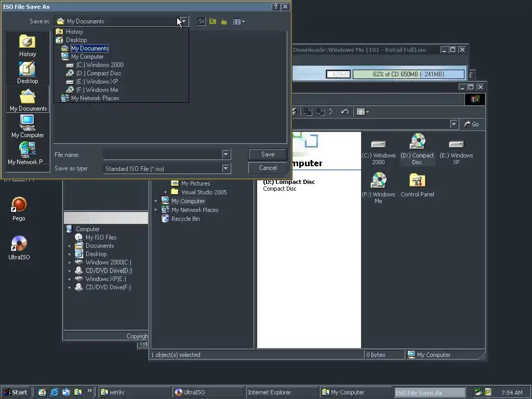Open the File name dropdown arrow
Viewport: 532px width, 399px height.
(x=226, y=154)
